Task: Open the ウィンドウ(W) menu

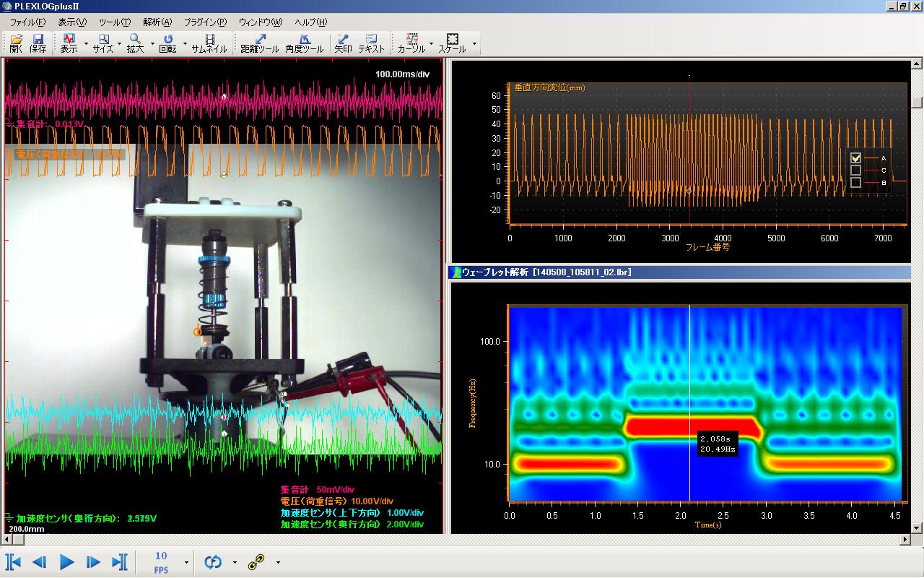Action: click(x=261, y=22)
